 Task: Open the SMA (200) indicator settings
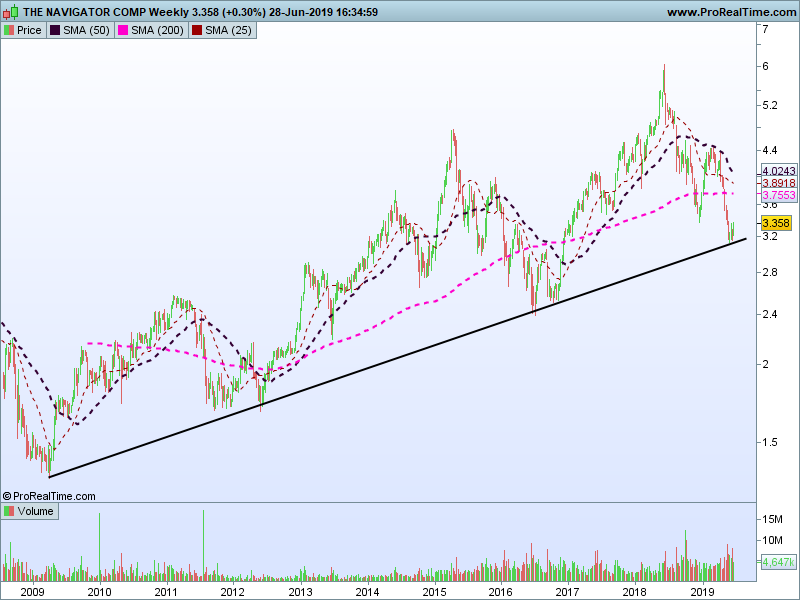pyautogui.click(x=151, y=30)
